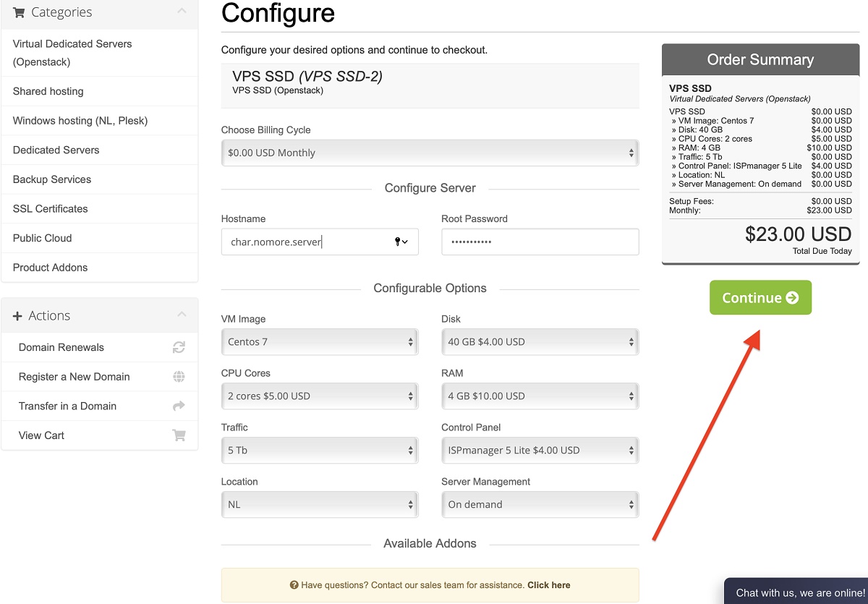The height and width of the screenshot is (604, 868).
Task: Click the Categories cart icon in header
Action: 19,12
